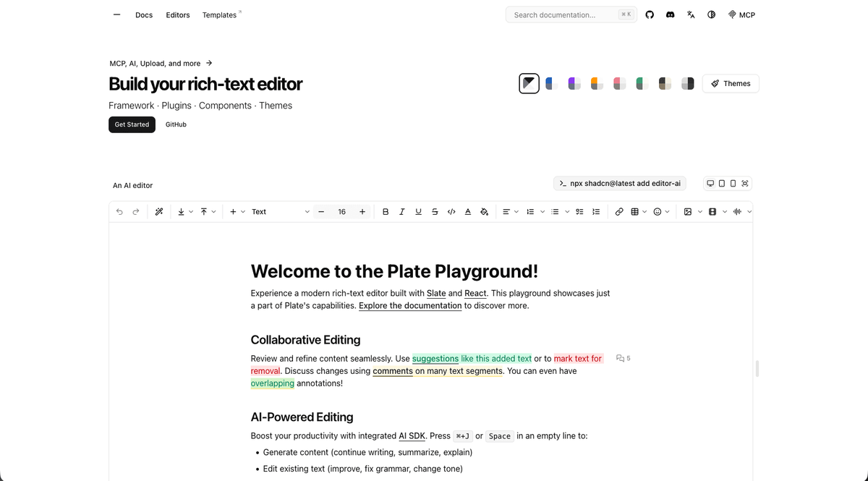Open the comments bubble showing 5

[623, 358]
